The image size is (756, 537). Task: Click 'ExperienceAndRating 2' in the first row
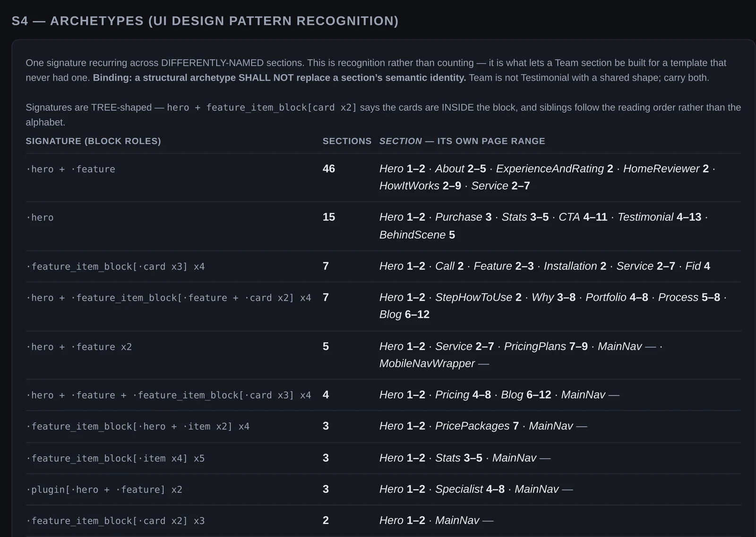pos(554,169)
